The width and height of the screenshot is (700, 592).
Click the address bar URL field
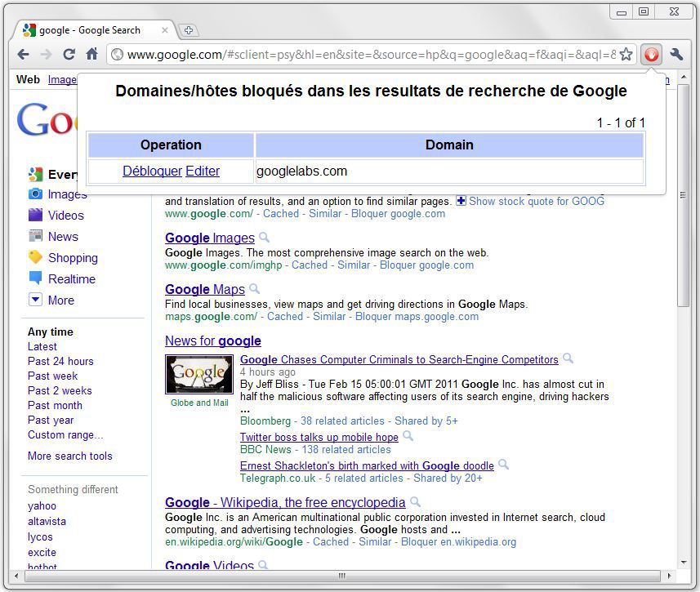click(x=372, y=55)
